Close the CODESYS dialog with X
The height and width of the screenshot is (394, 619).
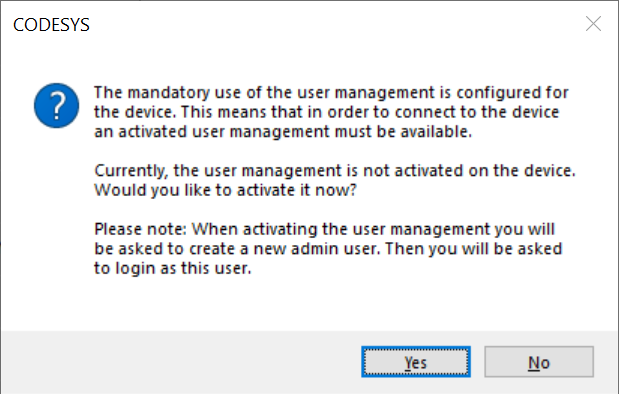[x=593, y=24]
